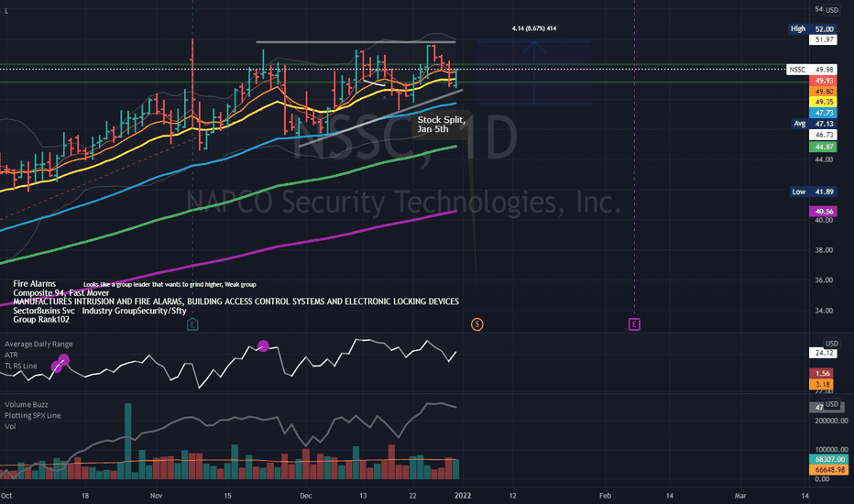The height and width of the screenshot is (504, 854).
Task: Select the 'Fire Alarms' text annotation
Action: pyautogui.click(x=34, y=283)
